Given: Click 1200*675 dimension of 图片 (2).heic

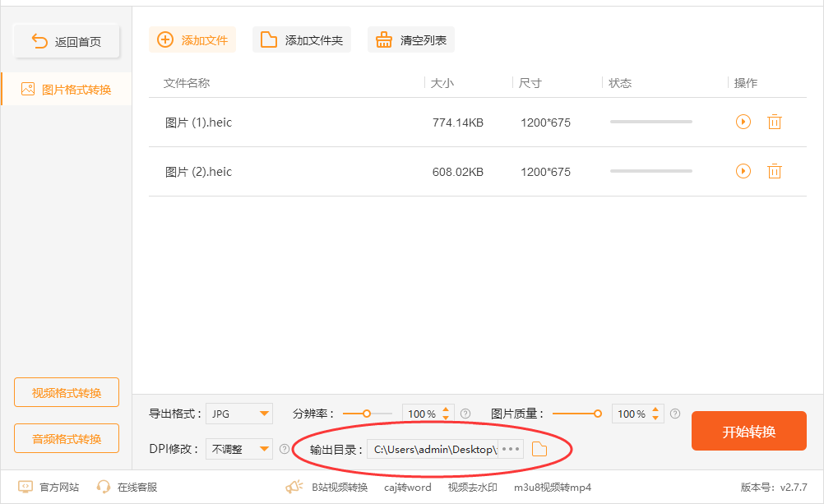Looking at the screenshot, I should point(545,172).
